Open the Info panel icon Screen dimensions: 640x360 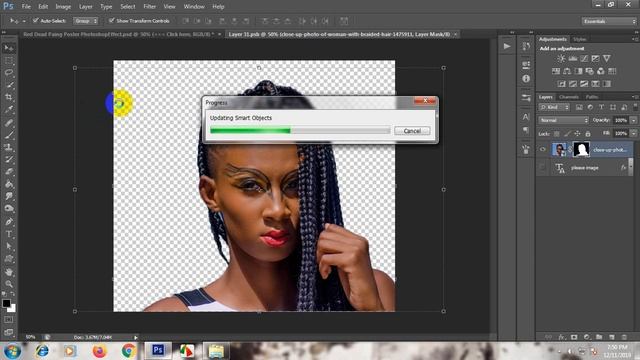pos(526,78)
